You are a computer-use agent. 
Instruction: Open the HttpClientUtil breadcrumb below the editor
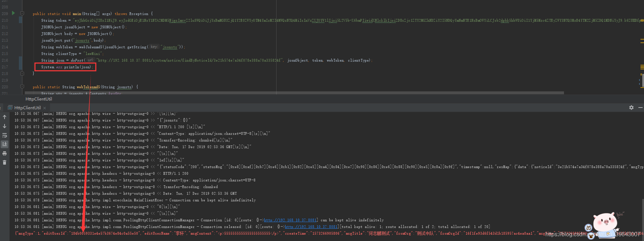pos(39,99)
